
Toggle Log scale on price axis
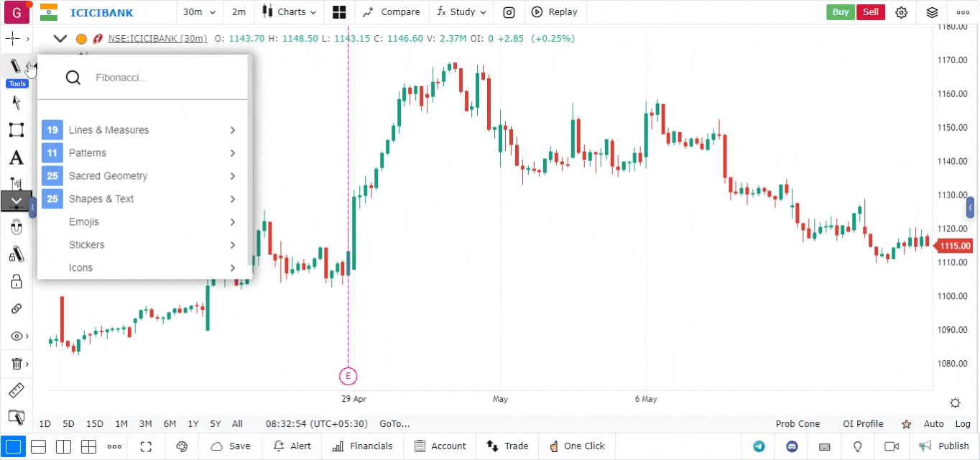963,424
